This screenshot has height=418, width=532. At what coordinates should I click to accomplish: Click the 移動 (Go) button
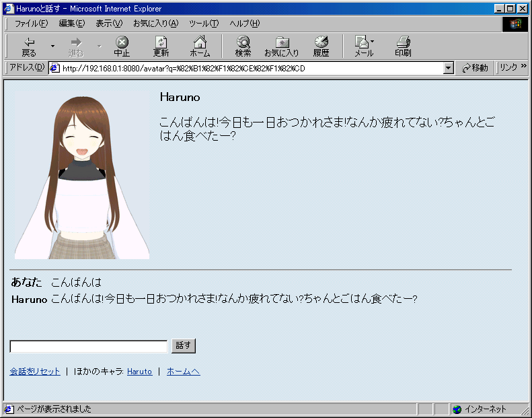point(475,68)
